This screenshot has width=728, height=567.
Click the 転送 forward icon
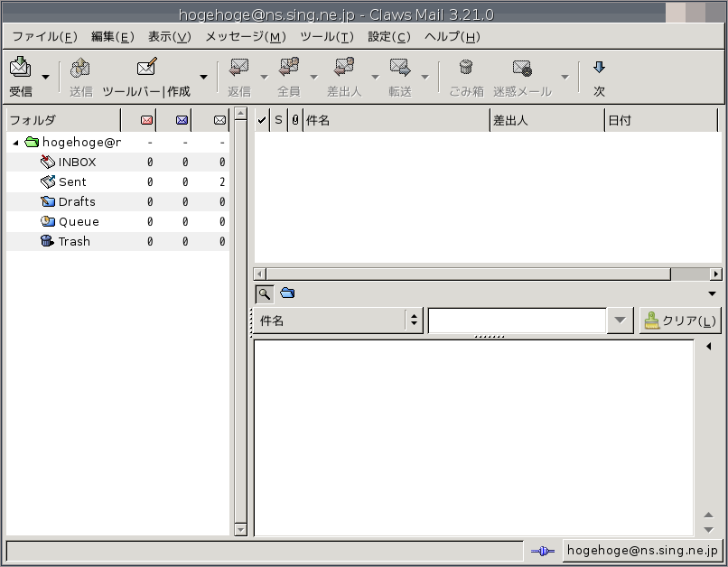point(400,68)
